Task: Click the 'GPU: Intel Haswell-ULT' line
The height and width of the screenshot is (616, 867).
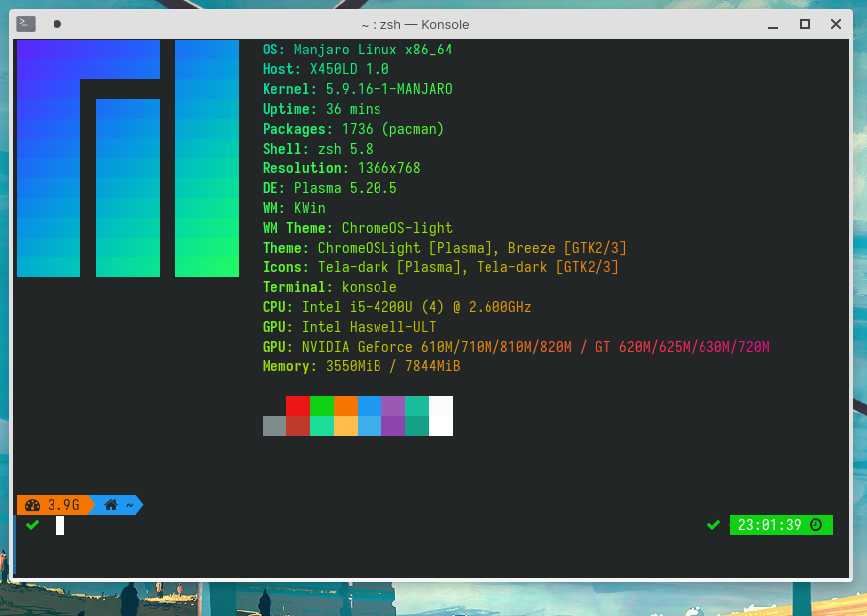Action: pos(350,327)
